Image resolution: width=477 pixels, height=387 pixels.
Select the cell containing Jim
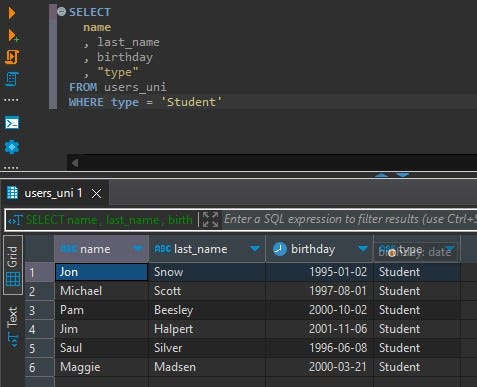[x=101, y=329]
